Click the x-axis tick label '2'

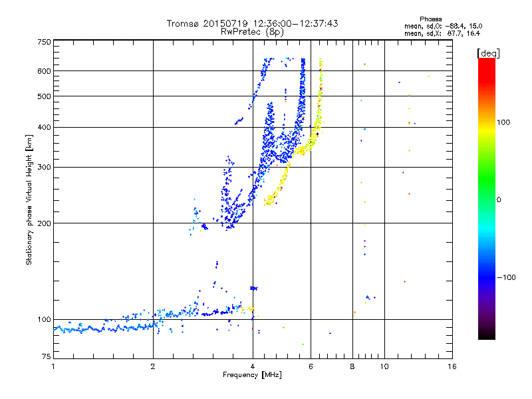153,366
